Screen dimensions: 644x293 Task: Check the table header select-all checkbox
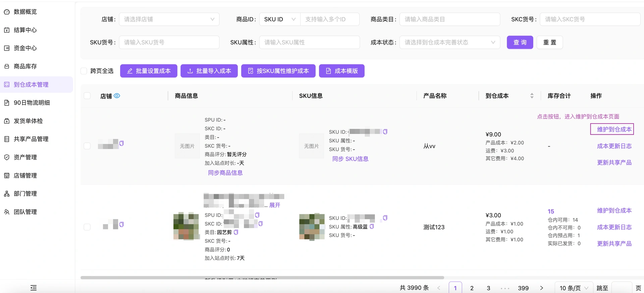pos(87,96)
